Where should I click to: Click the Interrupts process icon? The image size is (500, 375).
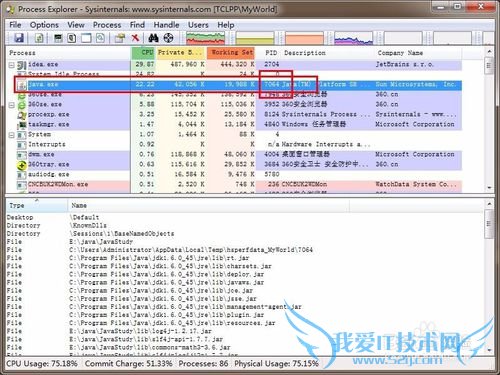(x=22, y=145)
